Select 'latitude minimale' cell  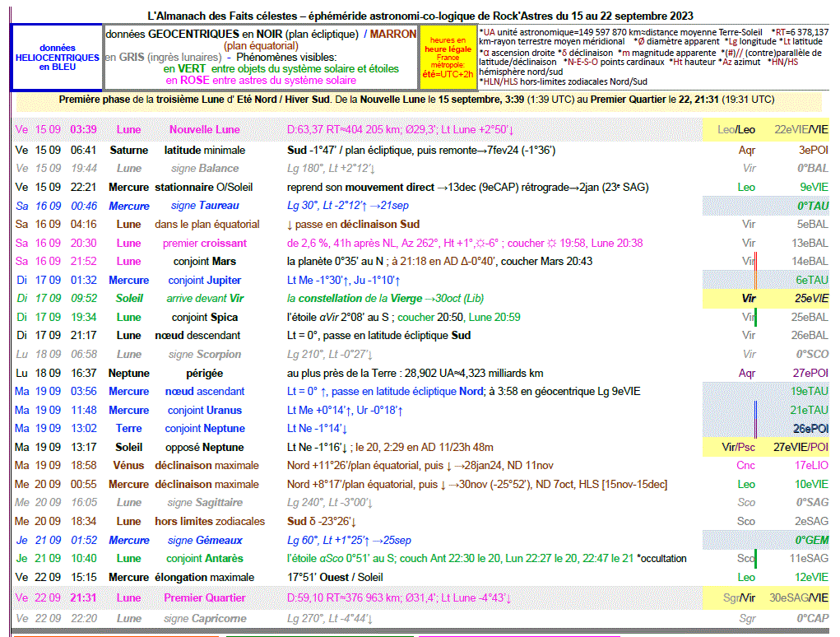[x=205, y=150]
